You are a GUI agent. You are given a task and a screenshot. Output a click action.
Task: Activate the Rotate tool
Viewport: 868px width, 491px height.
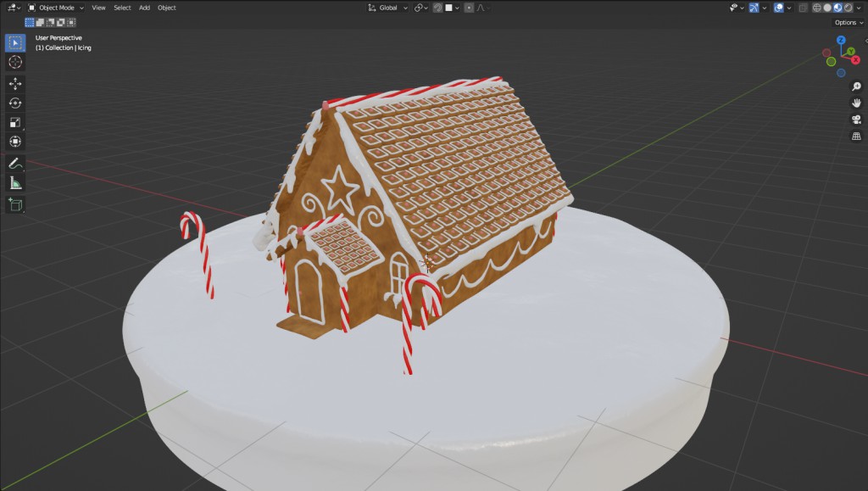coord(15,103)
